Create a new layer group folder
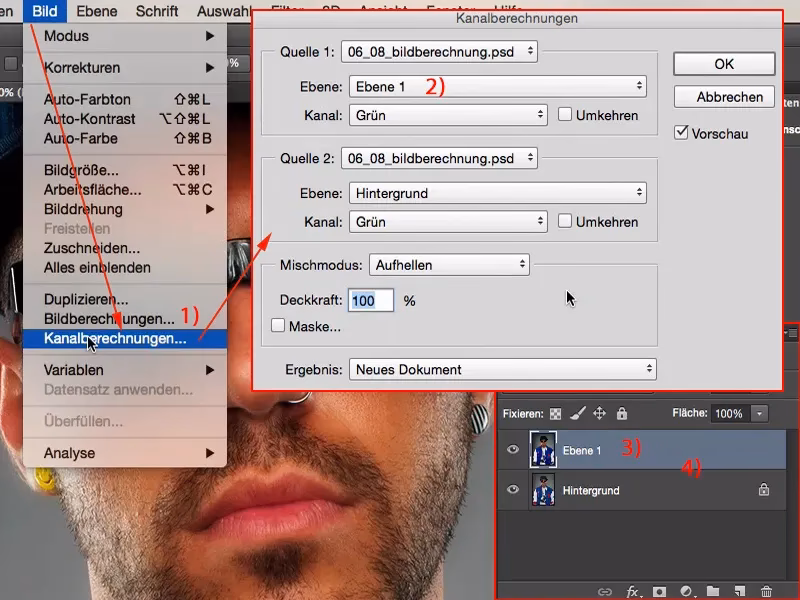This screenshot has width=800, height=600. 712,592
